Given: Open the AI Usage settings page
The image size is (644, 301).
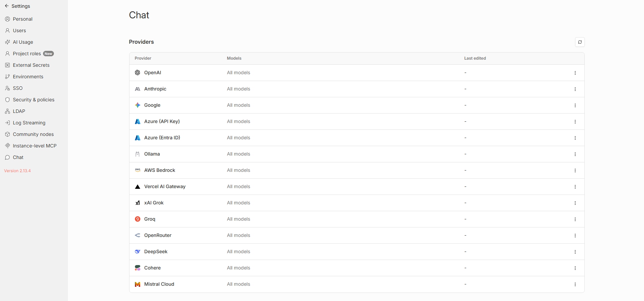Looking at the screenshot, I should pos(23,42).
